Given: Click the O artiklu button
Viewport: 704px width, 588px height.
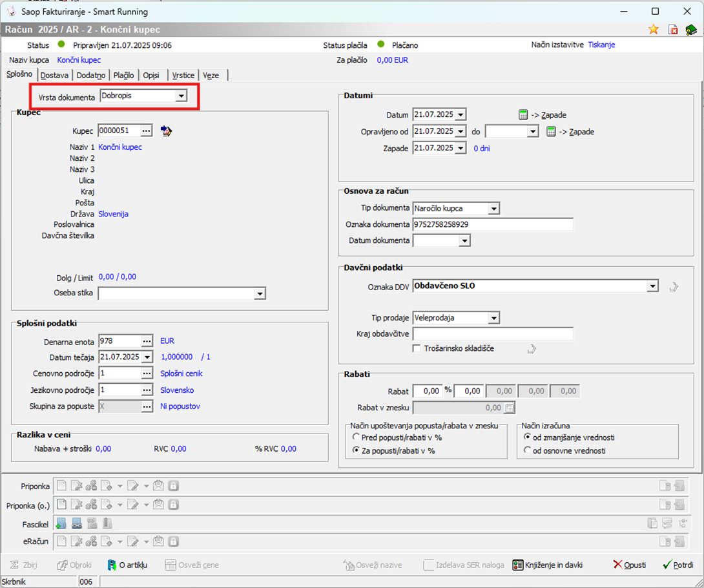Looking at the screenshot, I should 127,565.
